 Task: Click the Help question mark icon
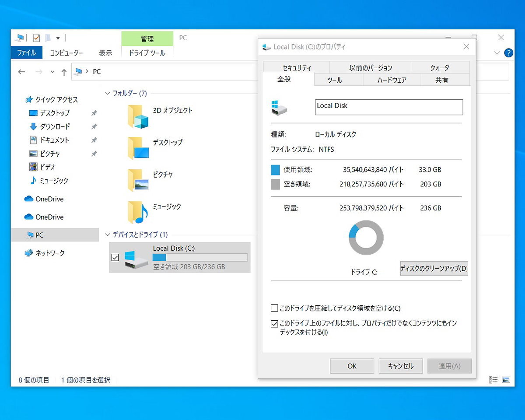(x=508, y=53)
